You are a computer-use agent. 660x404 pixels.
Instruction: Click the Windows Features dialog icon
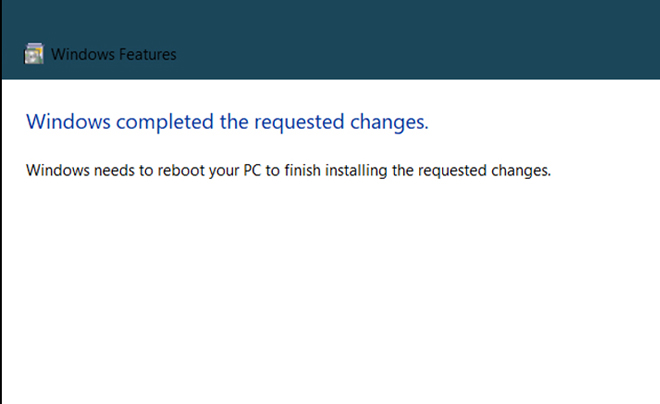coord(34,54)
